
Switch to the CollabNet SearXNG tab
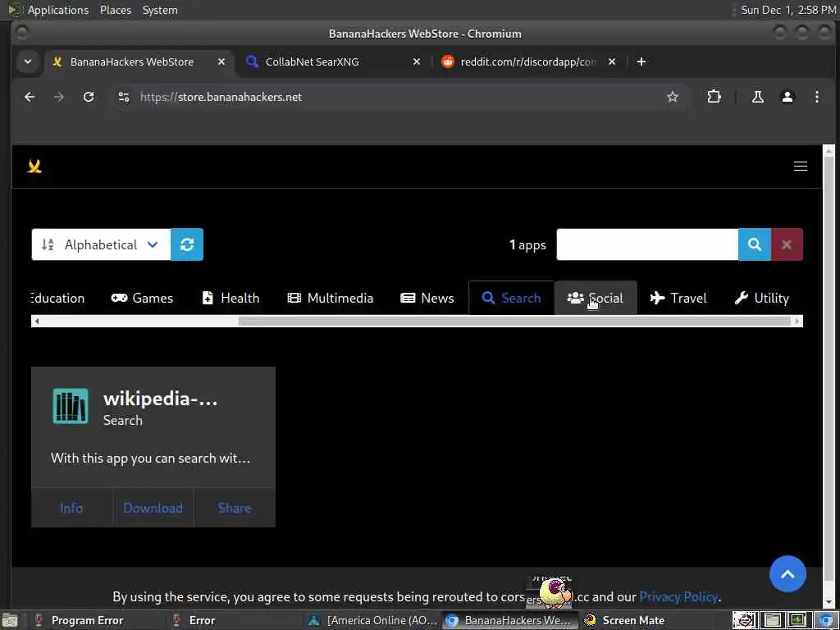click(332, 62)
